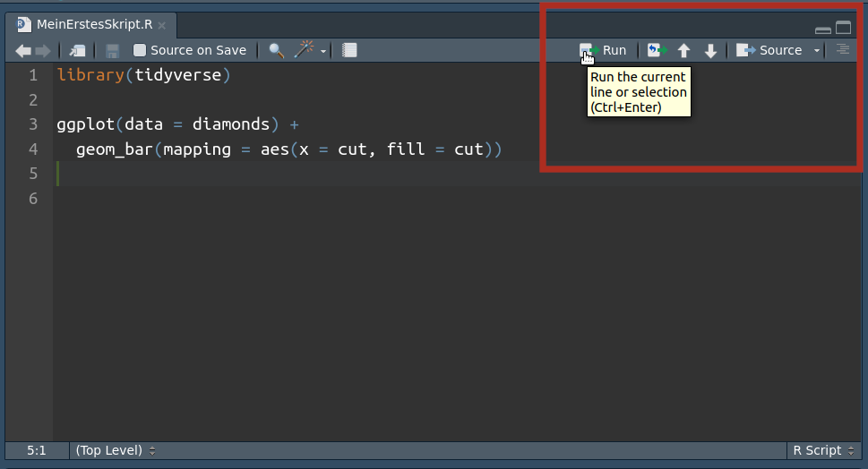Open the Source button dropdown arrow

(x=817, y=51)
